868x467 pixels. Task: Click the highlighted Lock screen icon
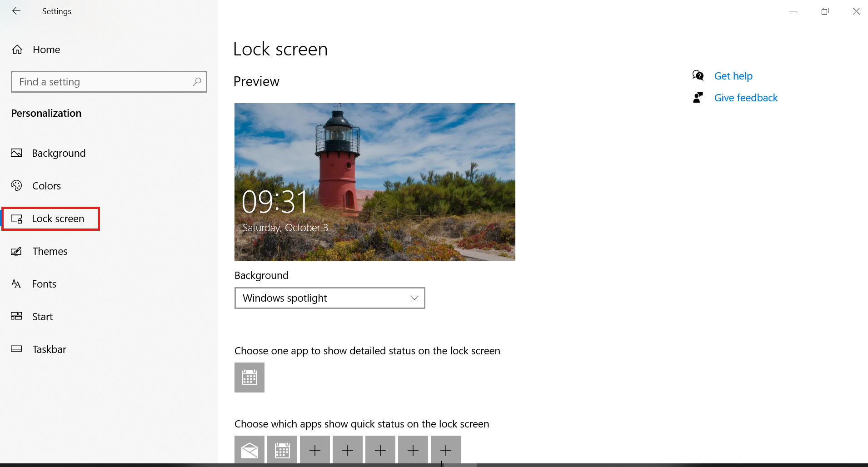[16, 219]
